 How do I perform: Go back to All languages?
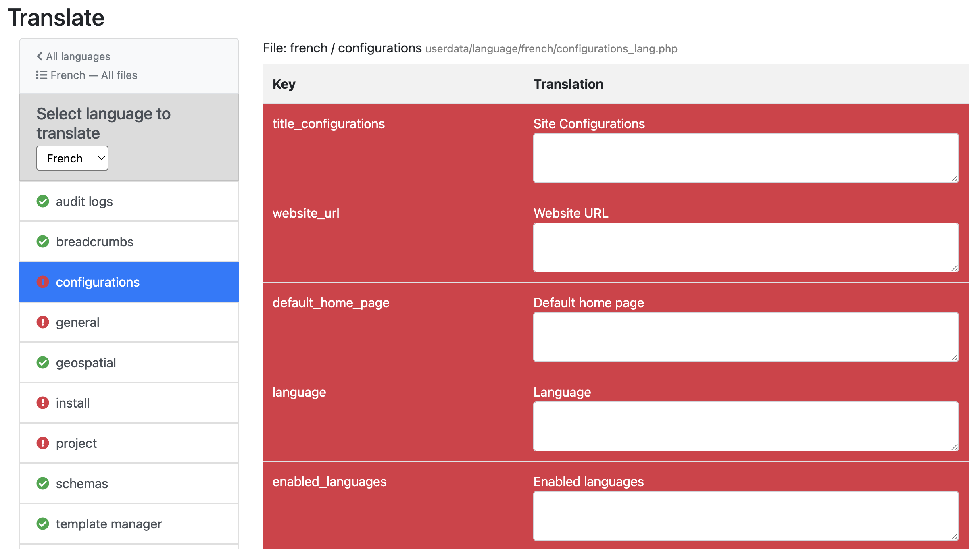77,56
